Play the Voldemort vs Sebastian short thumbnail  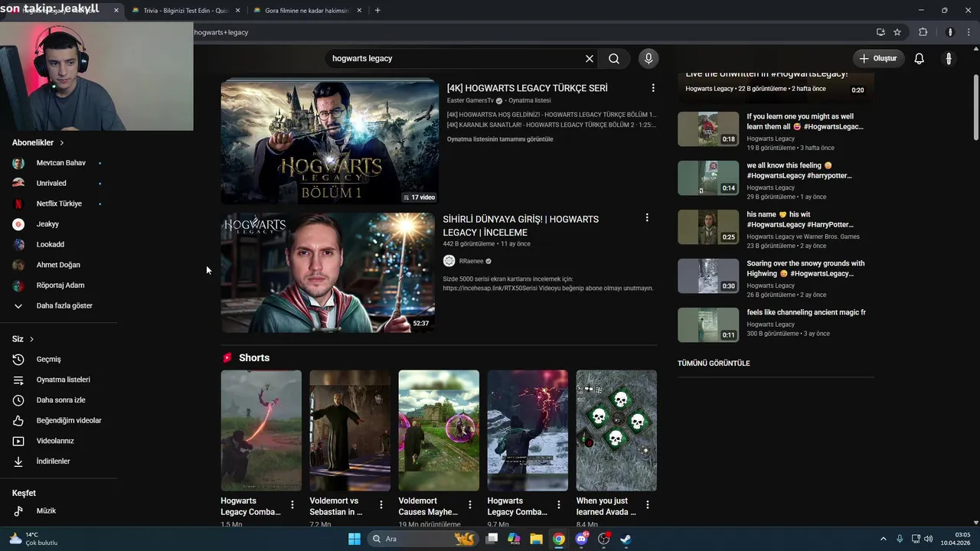point(350,430)
